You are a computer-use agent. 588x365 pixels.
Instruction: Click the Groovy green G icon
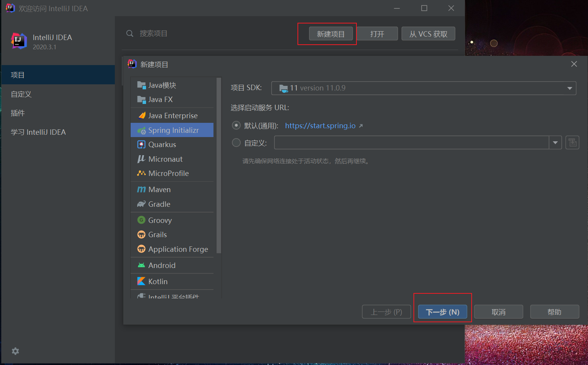click(141, 220)
